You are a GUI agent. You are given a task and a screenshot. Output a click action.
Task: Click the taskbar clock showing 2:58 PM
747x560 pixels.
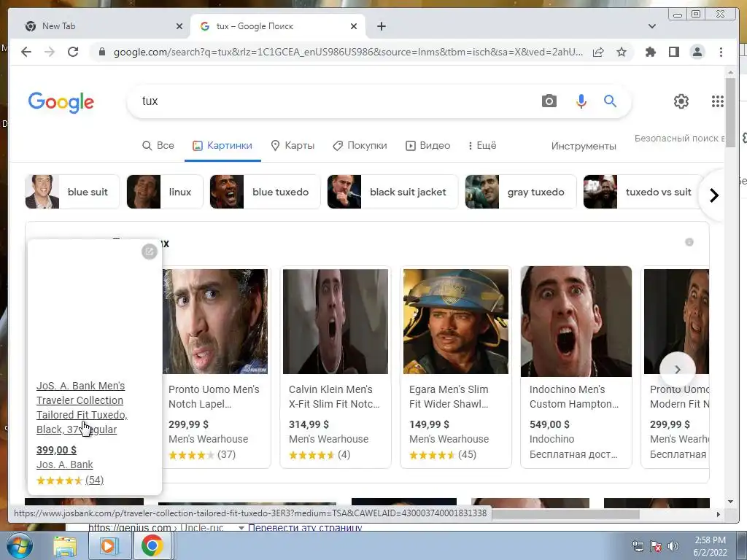(x=710, y=546)
